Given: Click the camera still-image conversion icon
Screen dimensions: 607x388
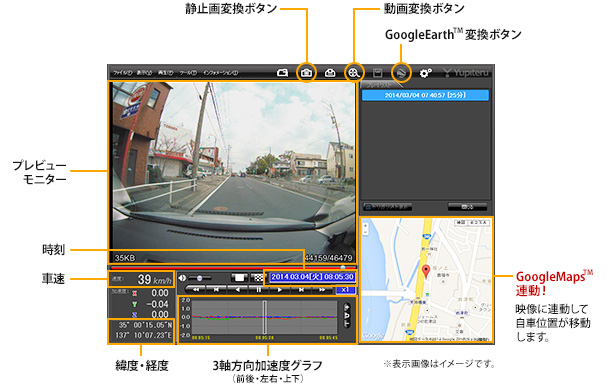Looking at the screenshot, I should tap(306, 72).
